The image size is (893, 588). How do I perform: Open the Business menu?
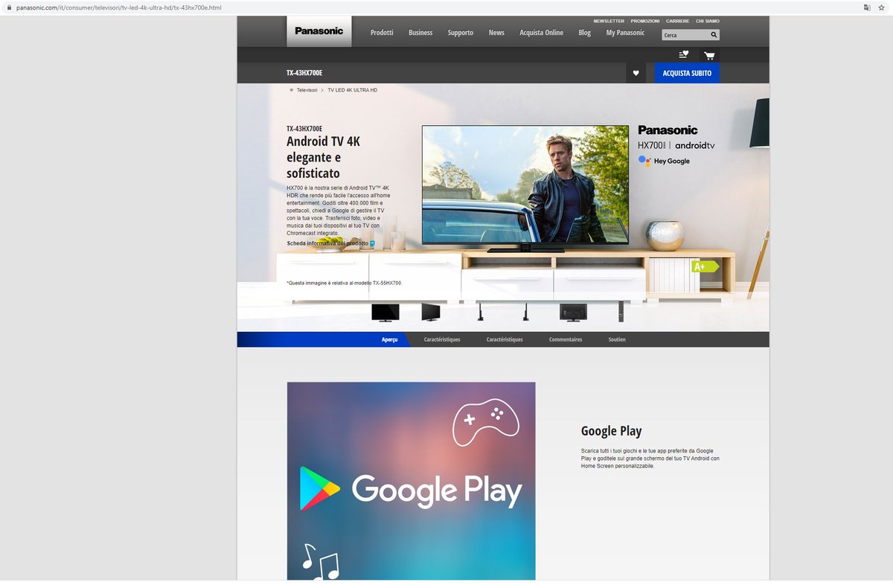(420, 33)
